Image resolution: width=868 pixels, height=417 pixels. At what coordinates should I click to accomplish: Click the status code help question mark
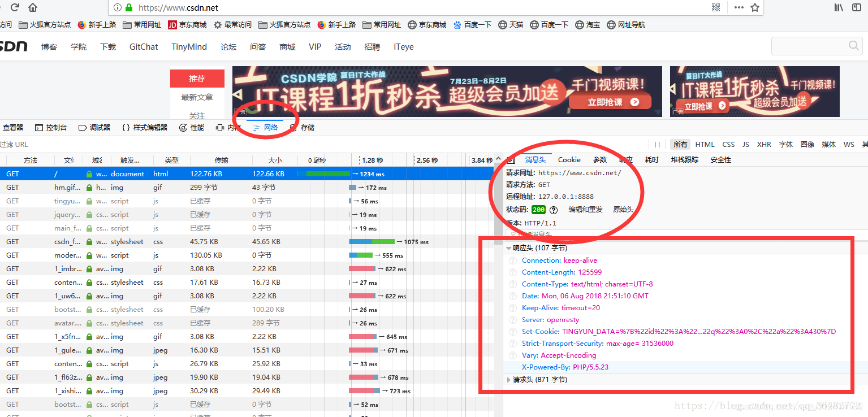[553, 210]
